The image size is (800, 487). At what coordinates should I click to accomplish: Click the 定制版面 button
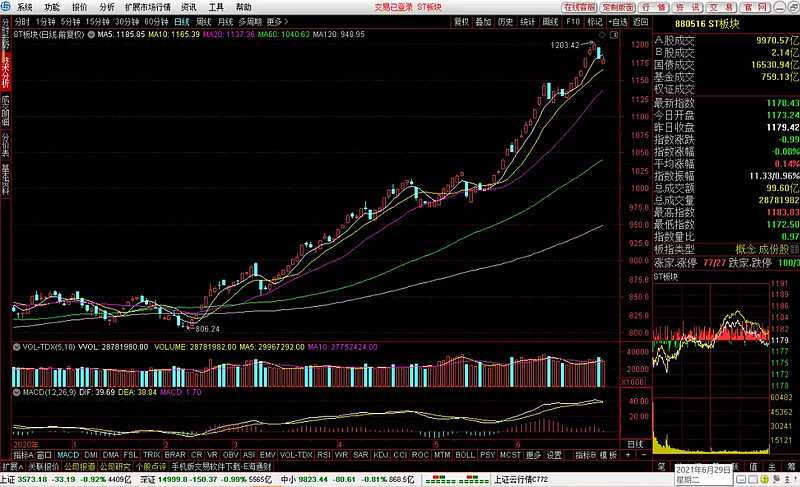click(x=618, y=7)
